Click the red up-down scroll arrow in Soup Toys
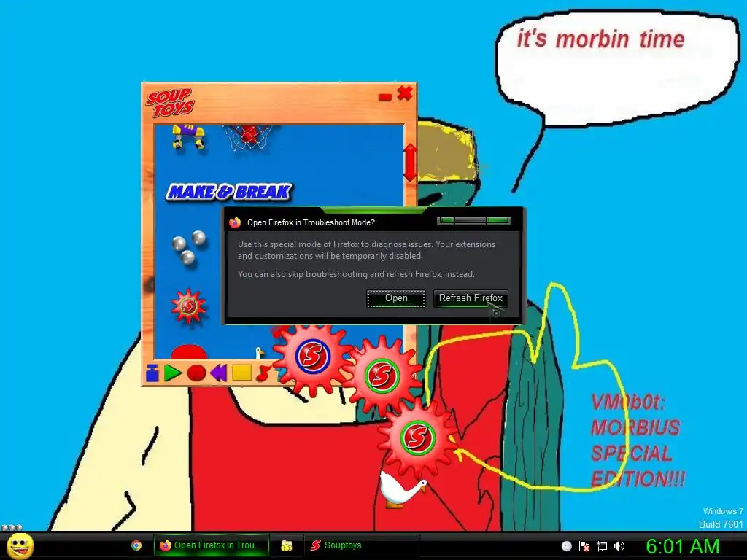This screenshot has height=560, width=747. pyautogui.click(x=410, y=163)
